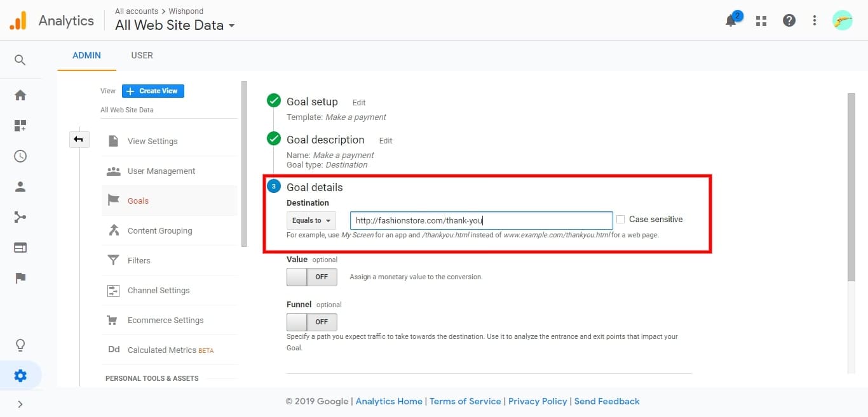Enable the Case sensitive checkbox
The image size is (868, 417).
(x=621, y=220)
